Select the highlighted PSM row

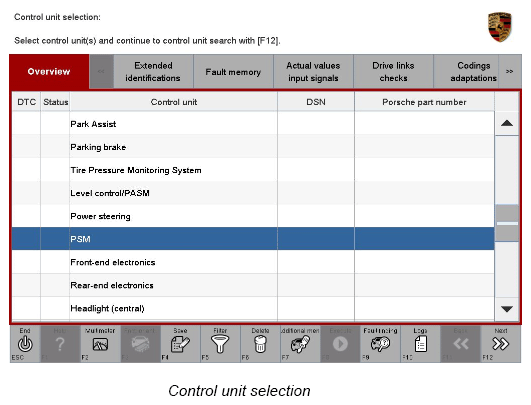253,239
